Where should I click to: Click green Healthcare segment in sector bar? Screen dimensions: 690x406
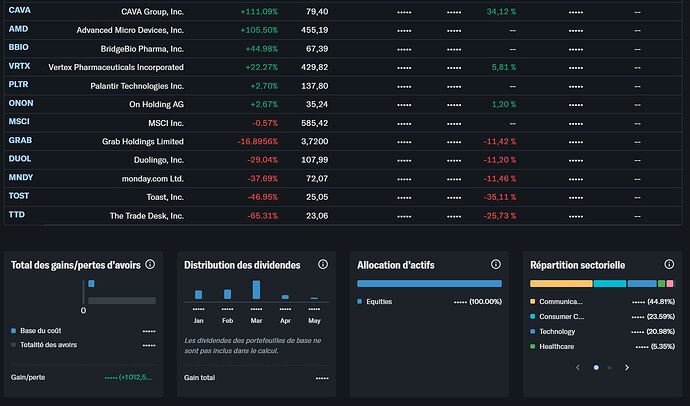click(661, 284)
